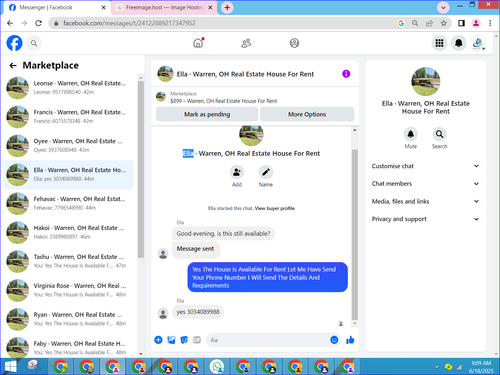This screenshot has width=500, height=375.
Task: Click the Name edit pencil icon
Action: (266, 172)
